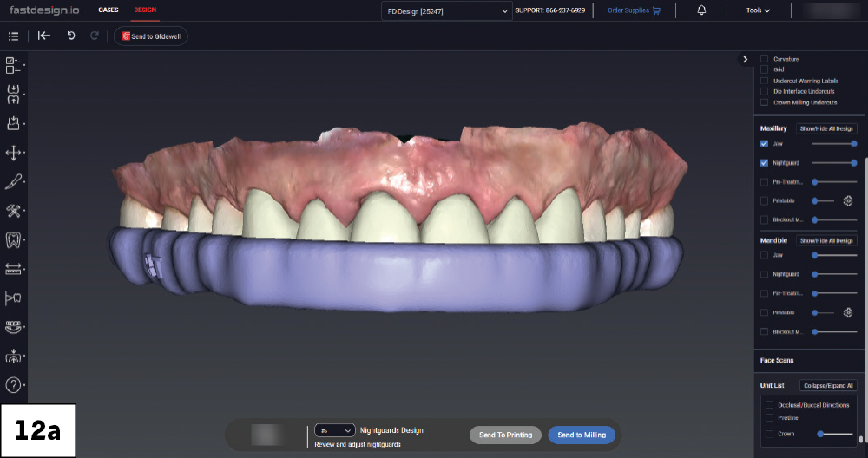Image resolution: width=868 pixels, height=458 pixels.
Task: Click the Nightguards Design step label
Action: point(391,430)
